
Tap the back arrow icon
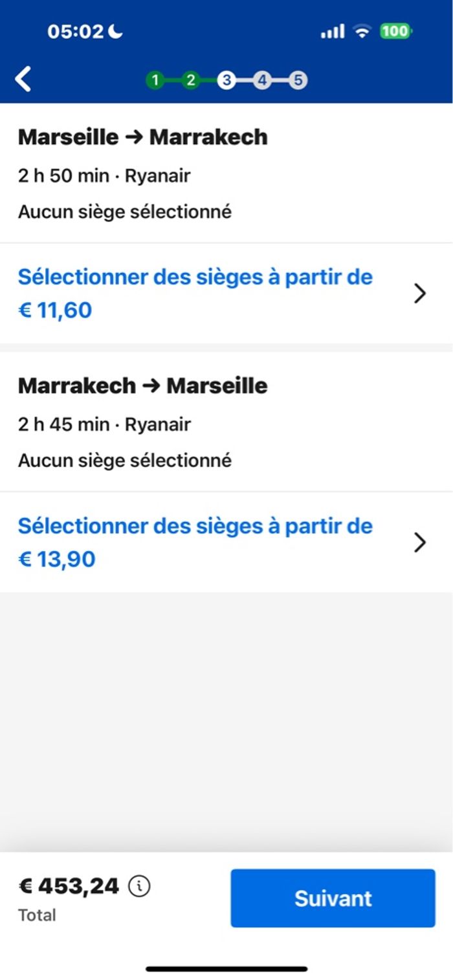[23, 79]
